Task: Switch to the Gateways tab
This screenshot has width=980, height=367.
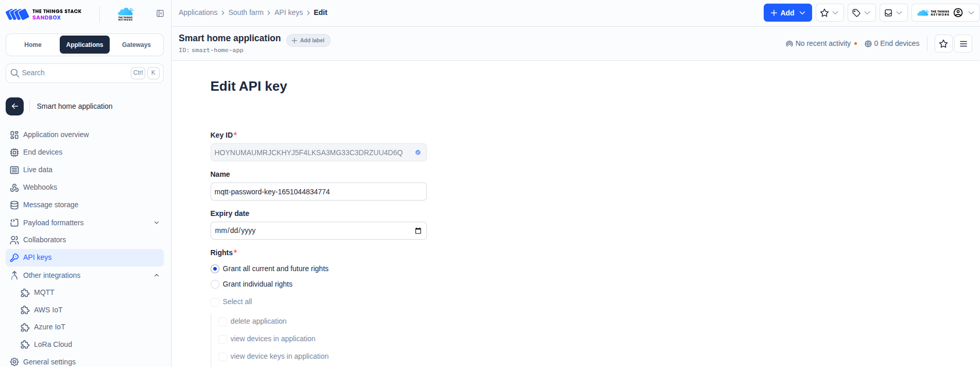Action: click(136, 45)
